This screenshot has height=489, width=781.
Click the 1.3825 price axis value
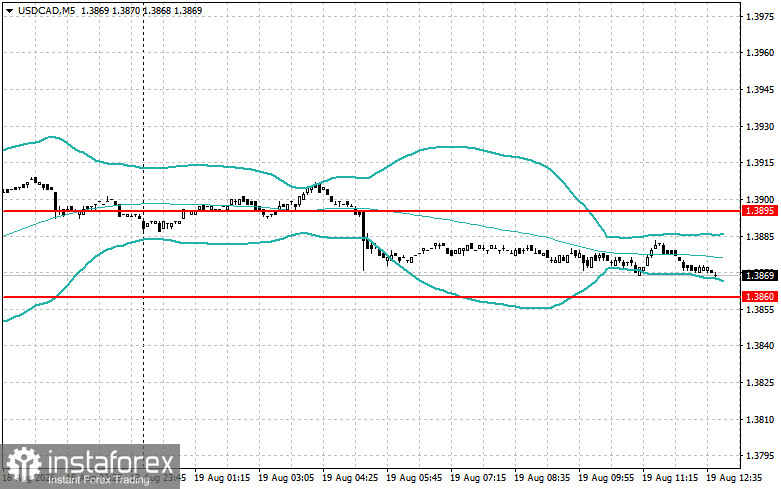click(x=760, y=382)
